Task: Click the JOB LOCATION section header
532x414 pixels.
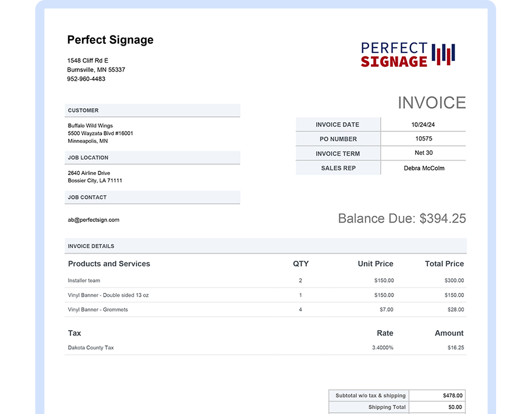Action: point(153,157)
